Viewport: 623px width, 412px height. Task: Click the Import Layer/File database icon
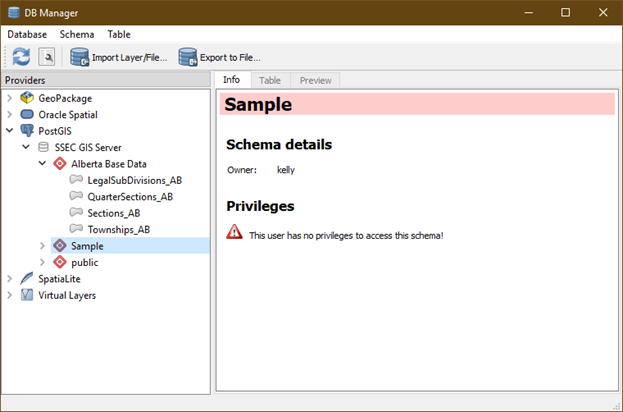79,57
